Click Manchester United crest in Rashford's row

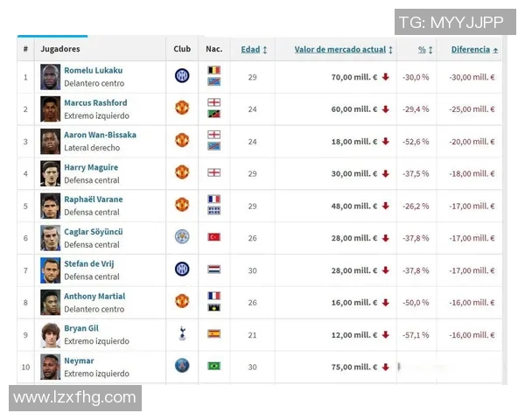click(181, 108)
